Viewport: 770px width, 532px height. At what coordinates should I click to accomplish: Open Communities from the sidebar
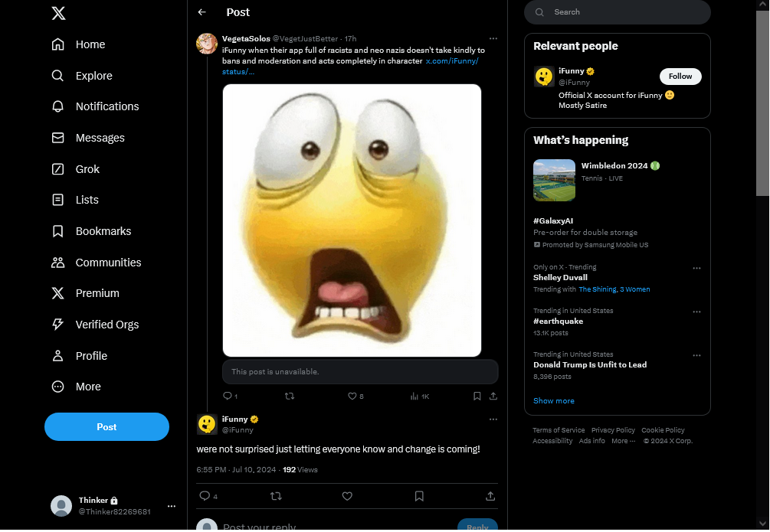(x=97, y=263)
